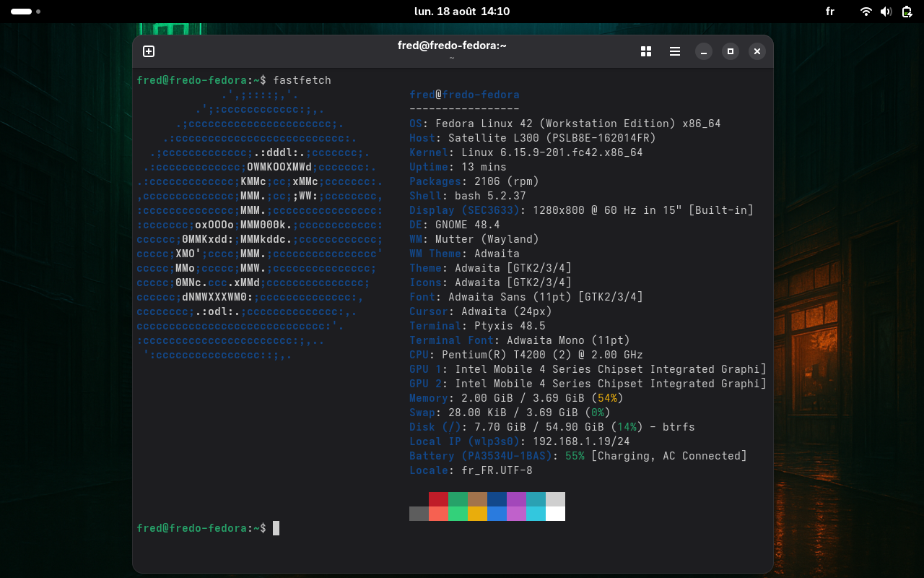Image resolution: width=924 pixels, height=578 pixels.
Task: Click the battery indicator icon
Action: (907, 12)
